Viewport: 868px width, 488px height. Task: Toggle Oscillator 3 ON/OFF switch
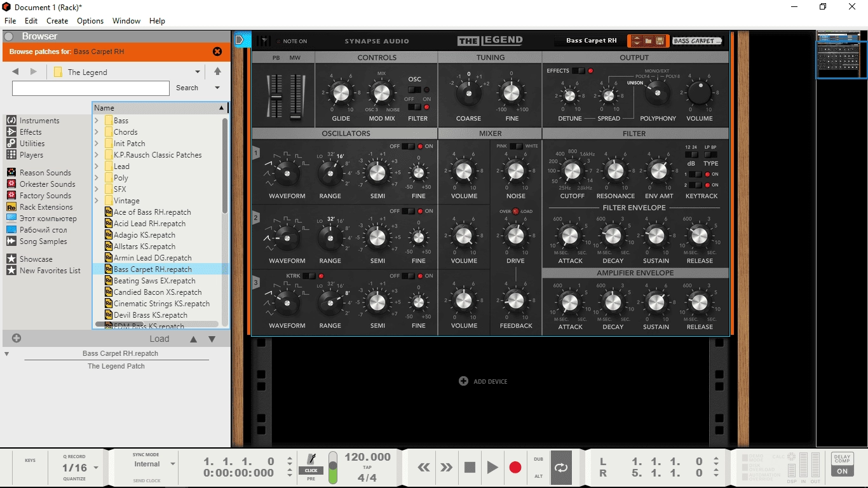point(408,276)
